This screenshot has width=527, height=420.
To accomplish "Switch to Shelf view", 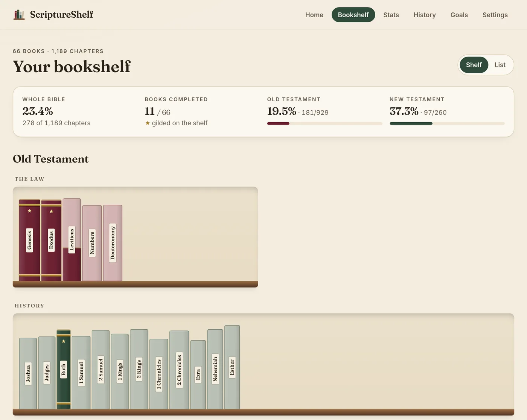I will click(x=474, y=65).
